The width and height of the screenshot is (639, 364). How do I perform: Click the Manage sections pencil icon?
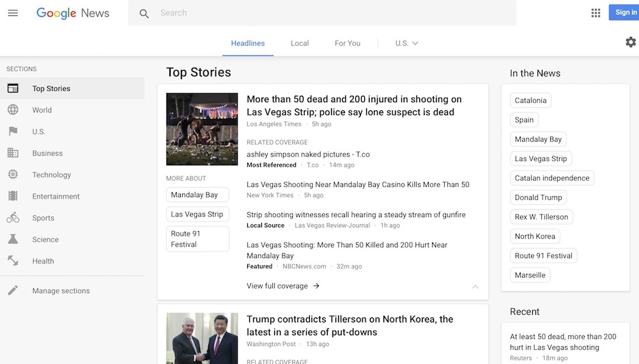pos(13,291)
